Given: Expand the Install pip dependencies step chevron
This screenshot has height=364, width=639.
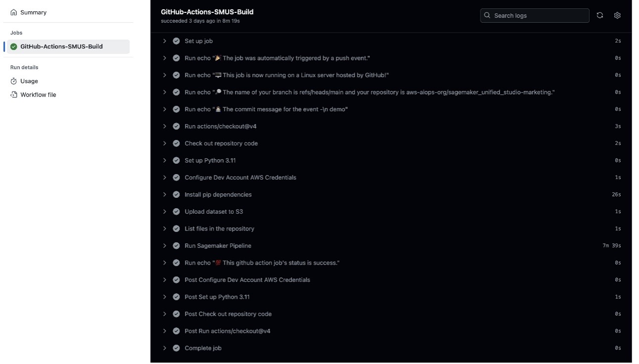Looking at the screenshot, I should pos(165,194).
